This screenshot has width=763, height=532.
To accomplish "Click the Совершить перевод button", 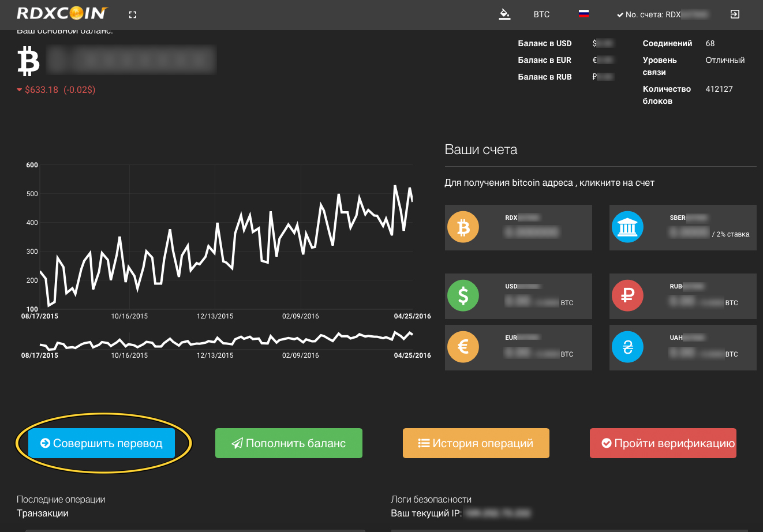I will (x=102, y=443).
